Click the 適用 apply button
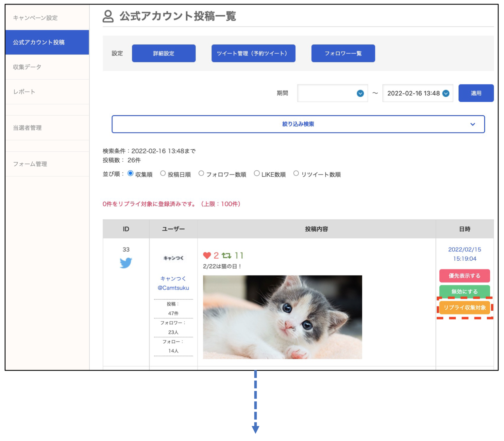This screenshot has width=504, height=441. (x=476, y=93)
